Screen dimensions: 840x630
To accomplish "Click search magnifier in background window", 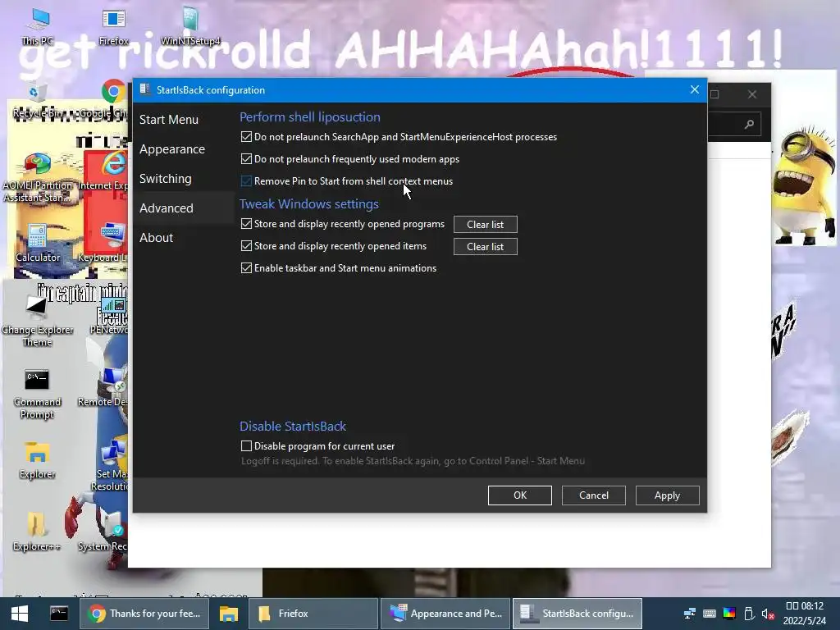I will coord(749,125).
